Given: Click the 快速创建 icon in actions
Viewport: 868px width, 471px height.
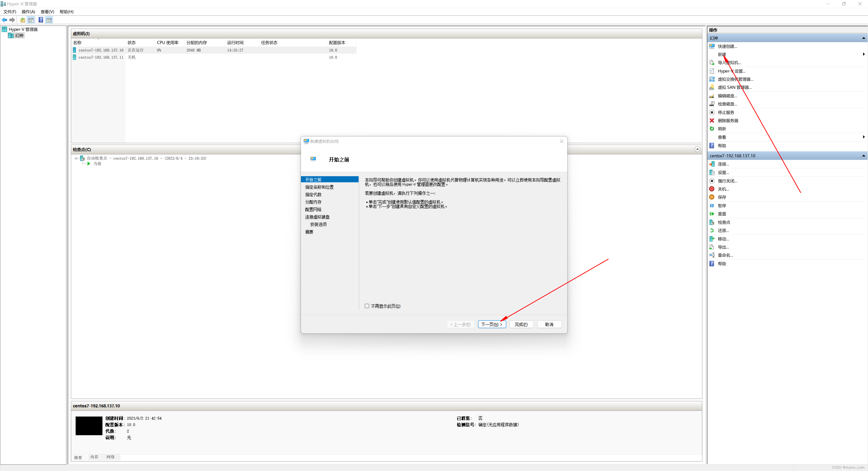Looking at the screenshot, I should point(712,46).
